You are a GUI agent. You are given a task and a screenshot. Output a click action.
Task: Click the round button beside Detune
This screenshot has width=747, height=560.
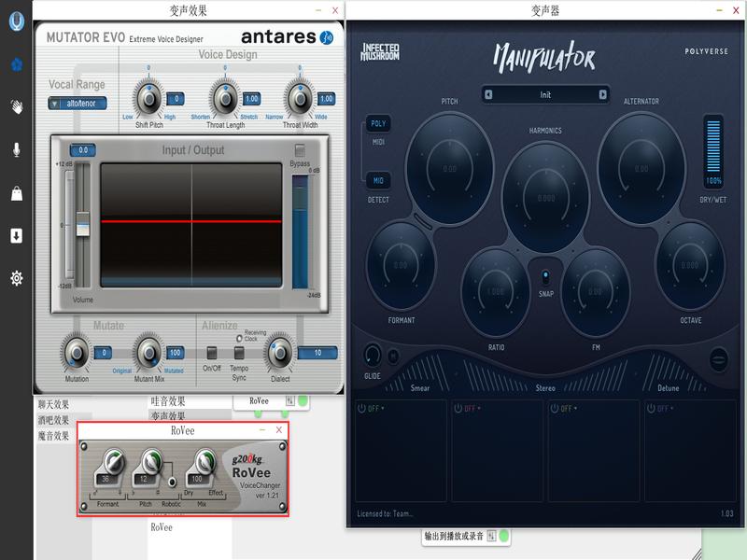[x=718, y=358]
